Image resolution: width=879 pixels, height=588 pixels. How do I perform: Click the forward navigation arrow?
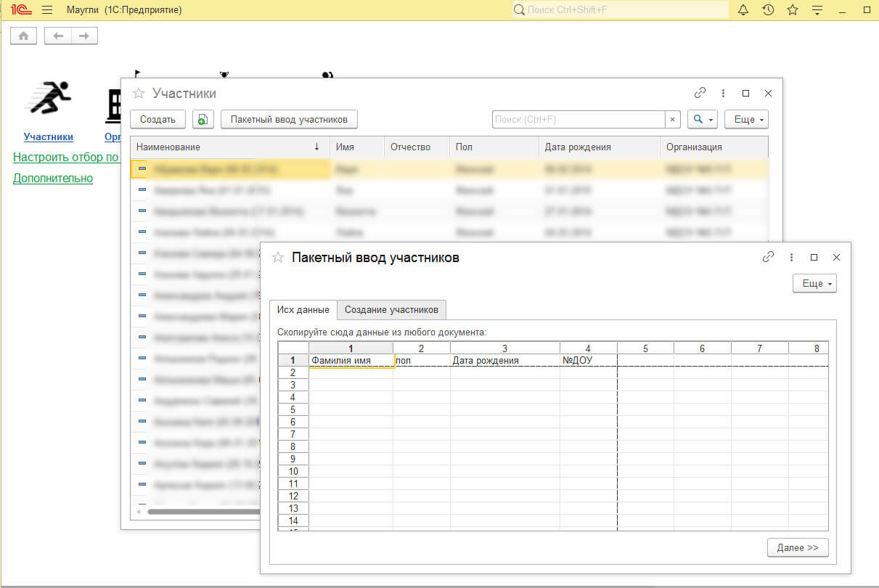point(84,36)
